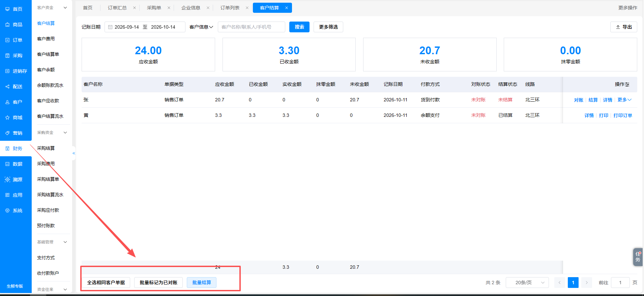Click 对账 link in 张's row
Screen dimensions: 644x296
(579, 100)
